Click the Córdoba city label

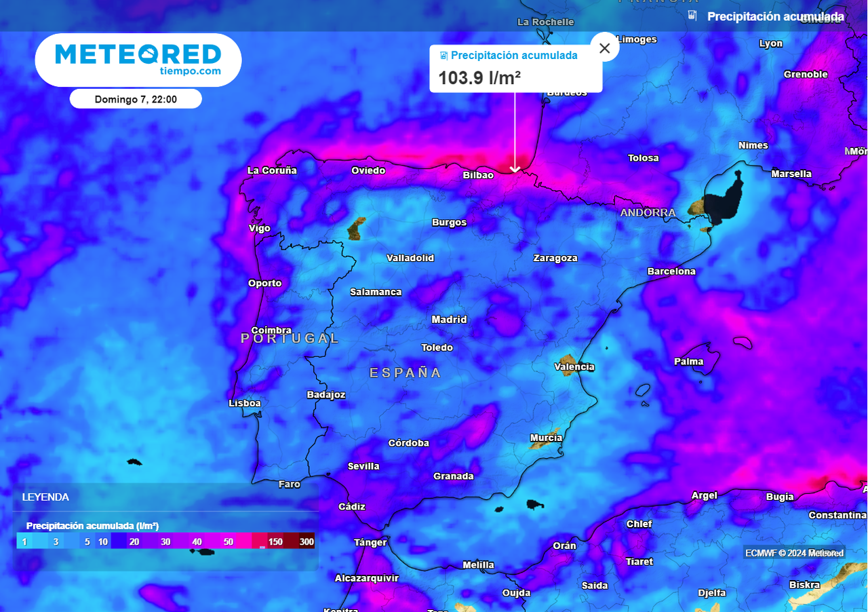pos(408,443)
